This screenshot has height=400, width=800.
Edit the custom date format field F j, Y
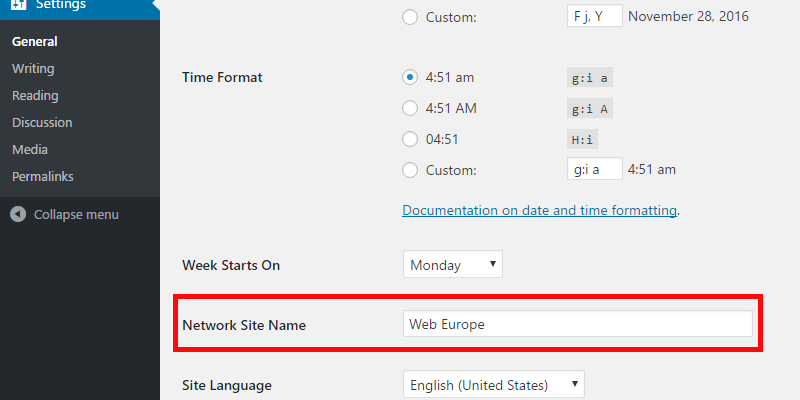click(x=594, y=16)
